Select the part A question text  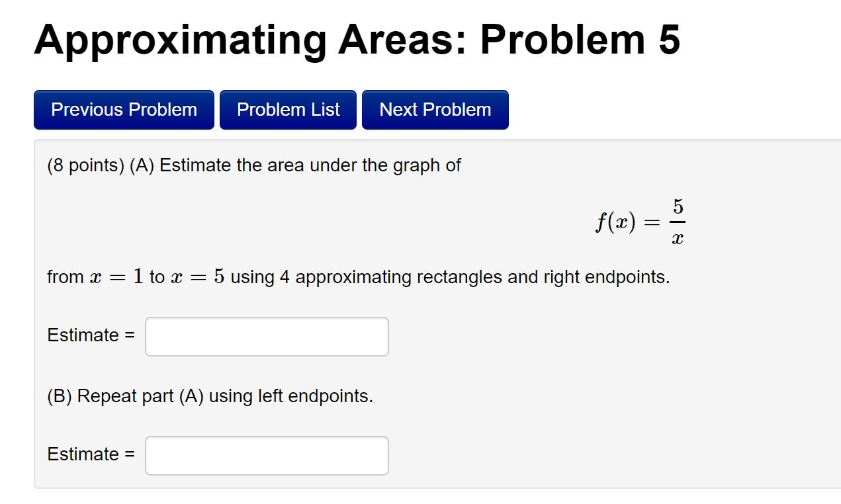(253, 165)
